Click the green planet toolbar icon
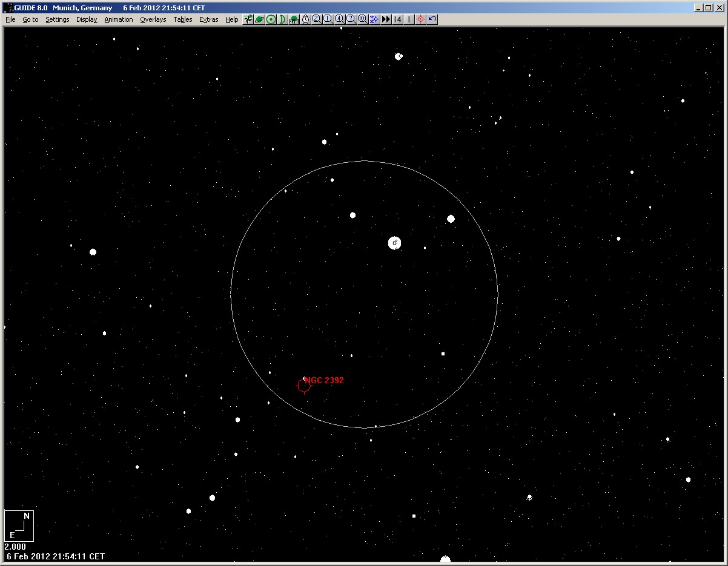728x566 pixels. 259,19
